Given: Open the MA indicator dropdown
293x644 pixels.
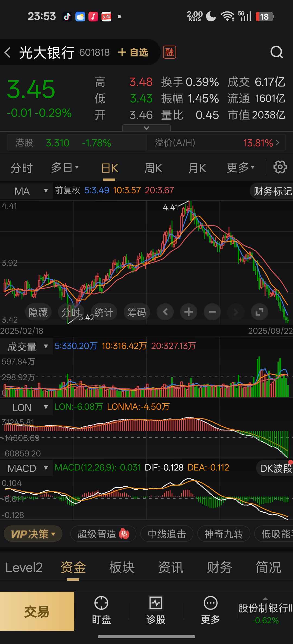Looking at the screenshot, I should point(26,191).
